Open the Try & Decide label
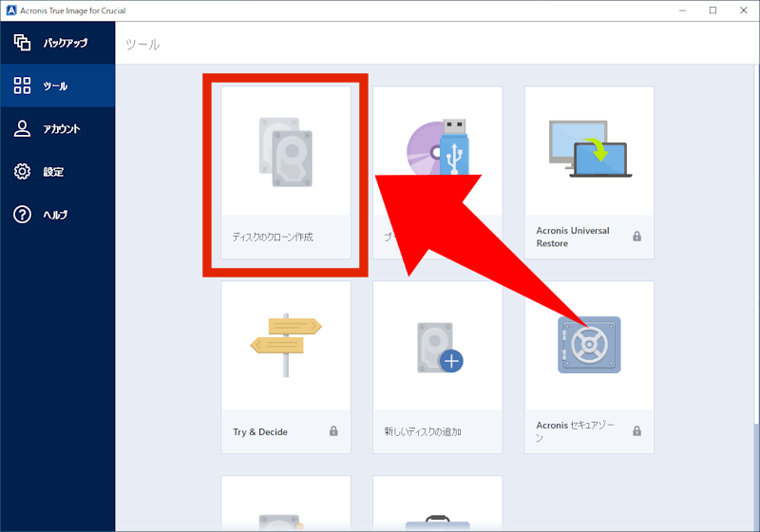Screen dimensions: 760x532 (260, 431)
